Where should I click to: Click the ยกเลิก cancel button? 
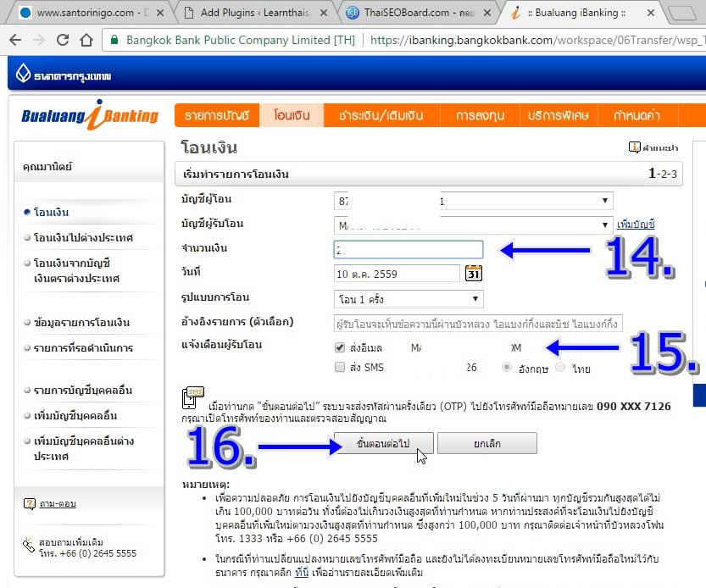pos(487,443)
